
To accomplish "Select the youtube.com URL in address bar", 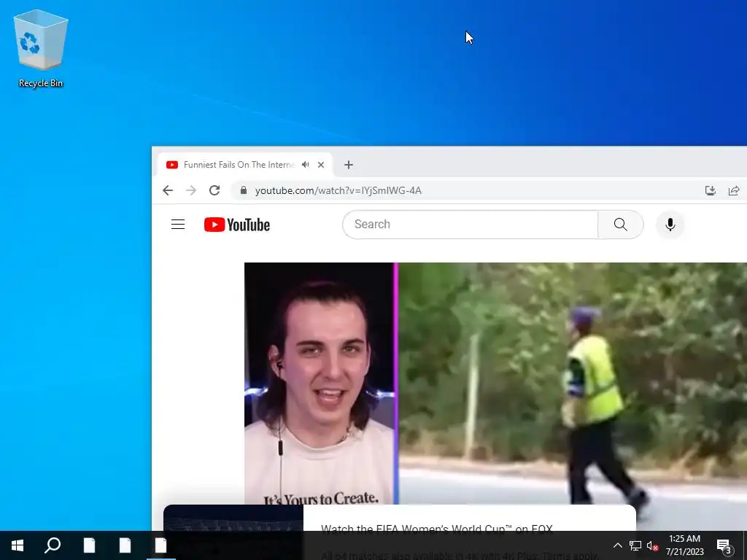I will (338, 190).
